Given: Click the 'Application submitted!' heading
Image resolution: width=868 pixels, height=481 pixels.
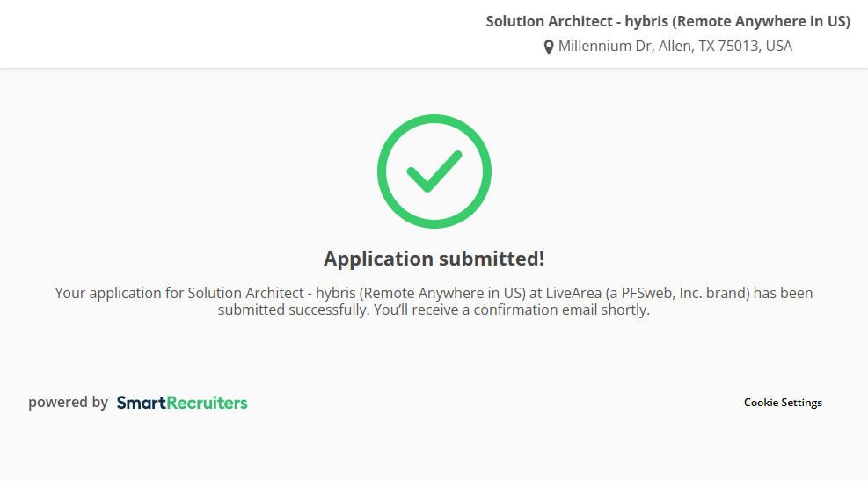Looking at the screenshot, I should [x=434, y=259].
